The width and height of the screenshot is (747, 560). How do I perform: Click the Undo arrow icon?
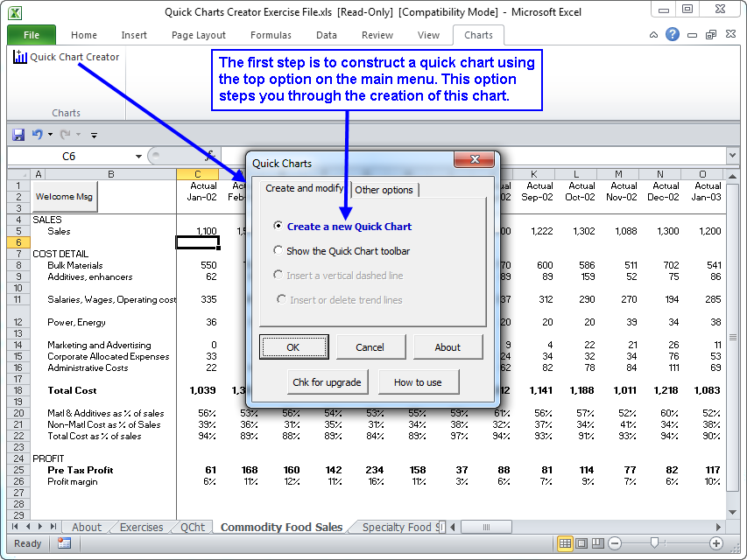pyautogui.click(x=37, y=135)
